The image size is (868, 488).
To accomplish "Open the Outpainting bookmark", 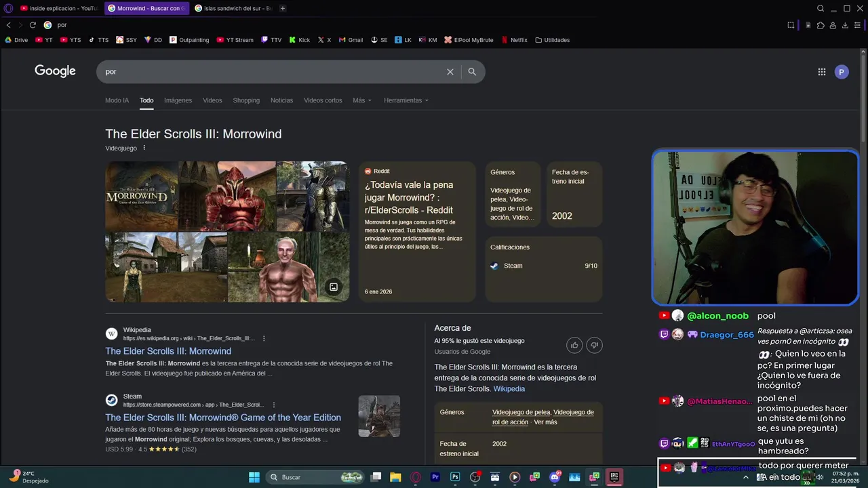I will [x=189, y=40].
